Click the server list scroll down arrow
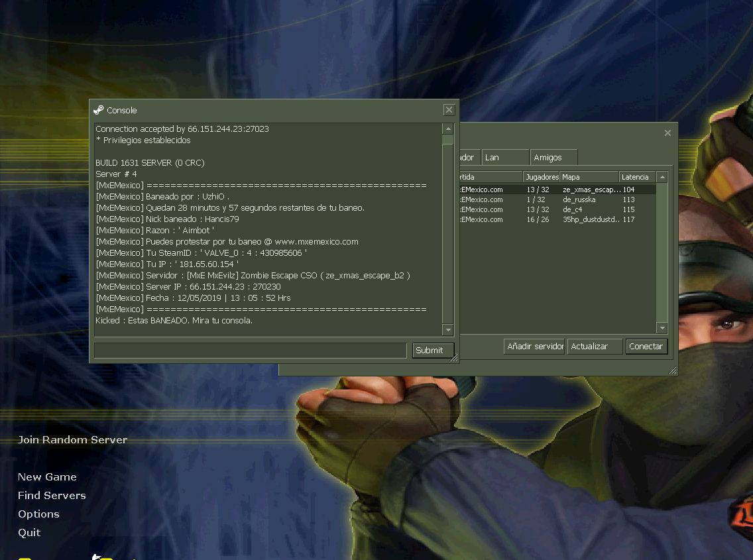The height and width of the screenshot is (560, 753). click(x=662, y=328)
